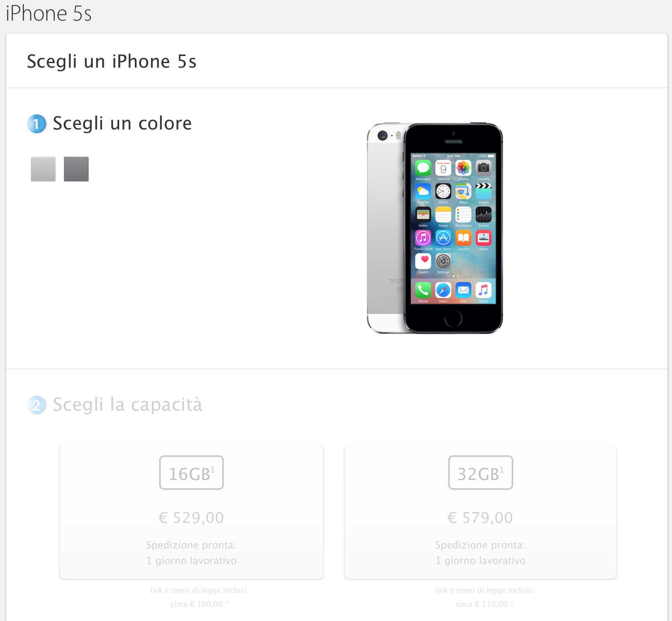Click the App Store icon on iPhone screen
Screen dimensions: 672x621
(x=443, y=238)
